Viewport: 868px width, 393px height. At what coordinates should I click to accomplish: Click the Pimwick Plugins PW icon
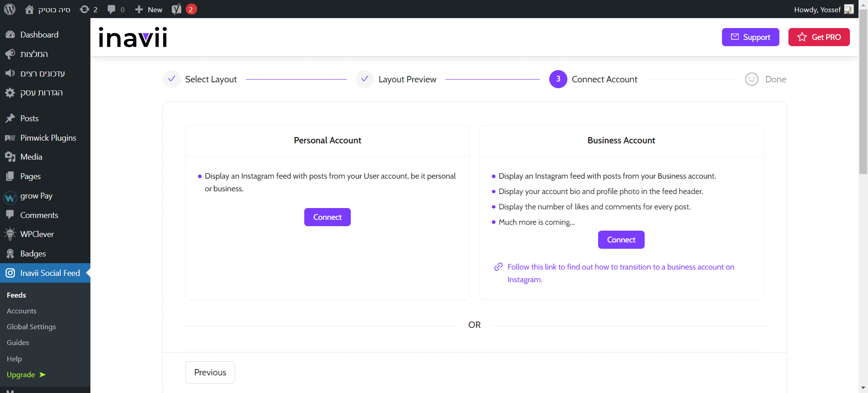(10, 138)
